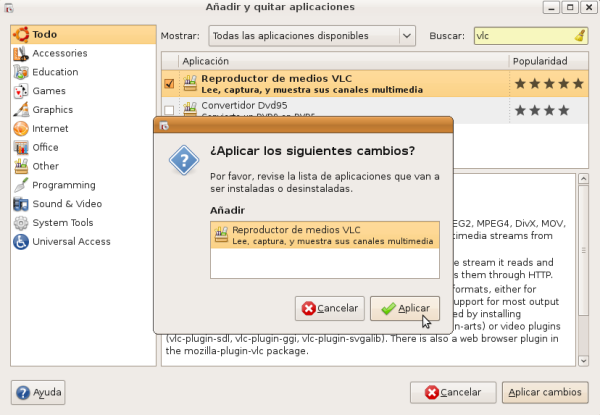Open the Graphics category
This screenshot has width=600, height=415.
tap(52, 110)
